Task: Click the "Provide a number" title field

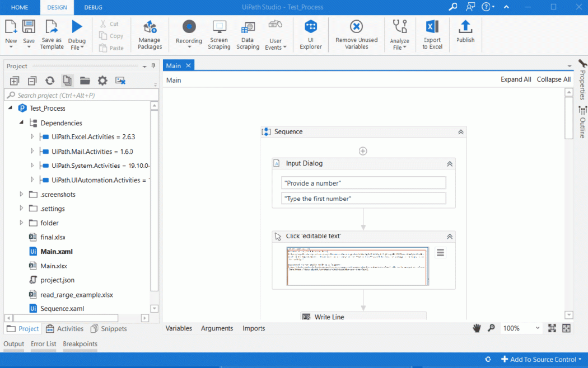Action: [x=363, y=183]
